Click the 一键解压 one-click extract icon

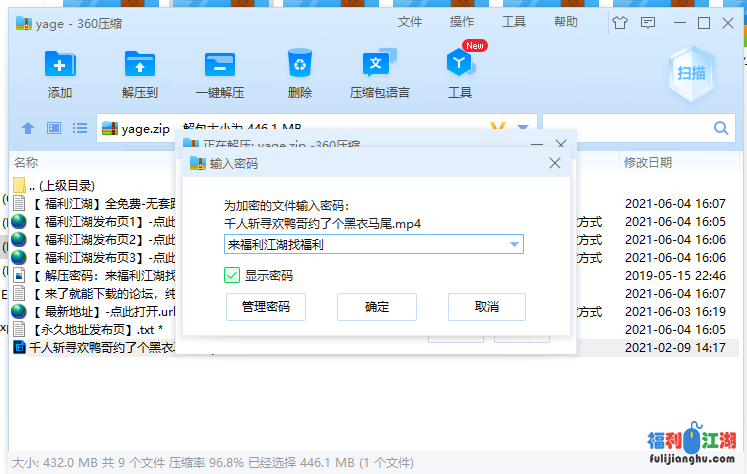coord(220,66)
